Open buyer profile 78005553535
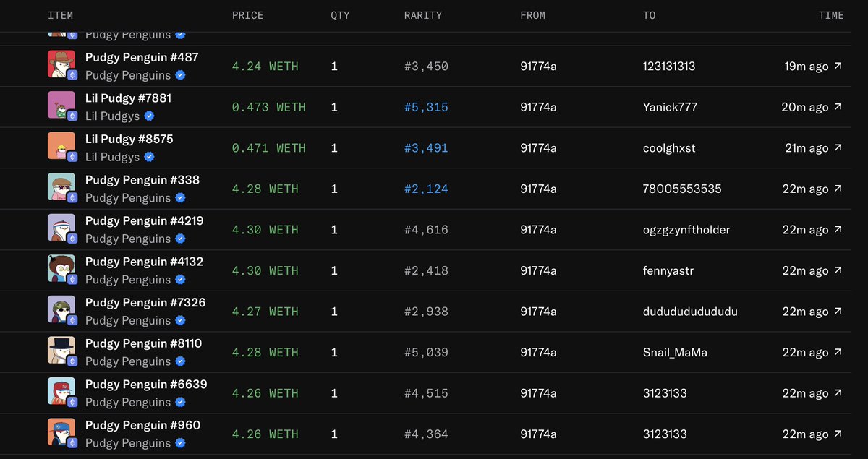This screenshot has width=868, height=459. coord(682,189)
